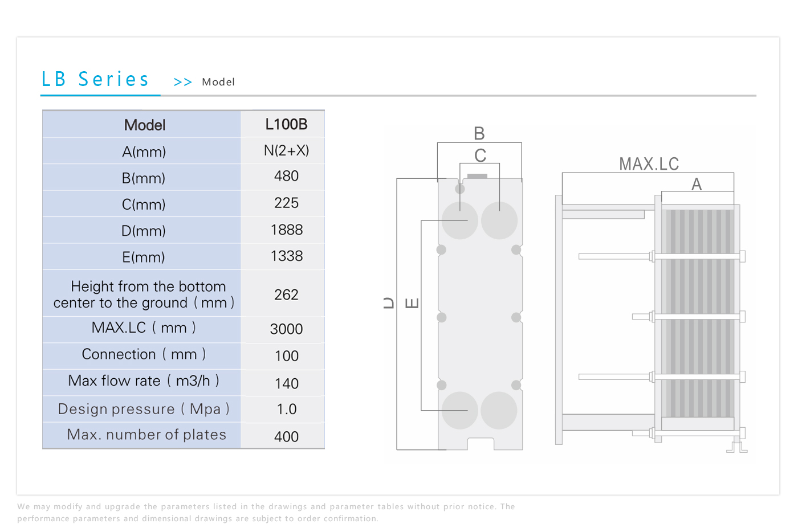Select the Max. number of plates value 400
Viewport: 798px width, 532px height.
(x=286, y=436)
